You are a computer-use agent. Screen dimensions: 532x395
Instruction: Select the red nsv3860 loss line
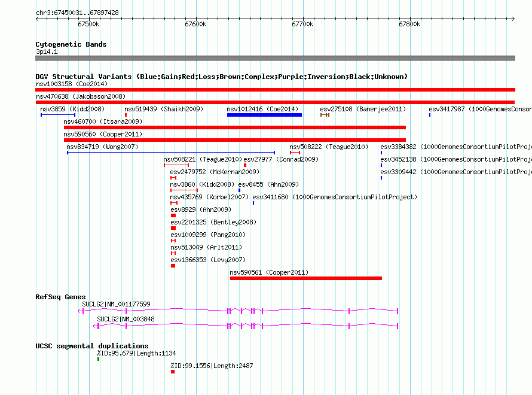pos(184,190)
